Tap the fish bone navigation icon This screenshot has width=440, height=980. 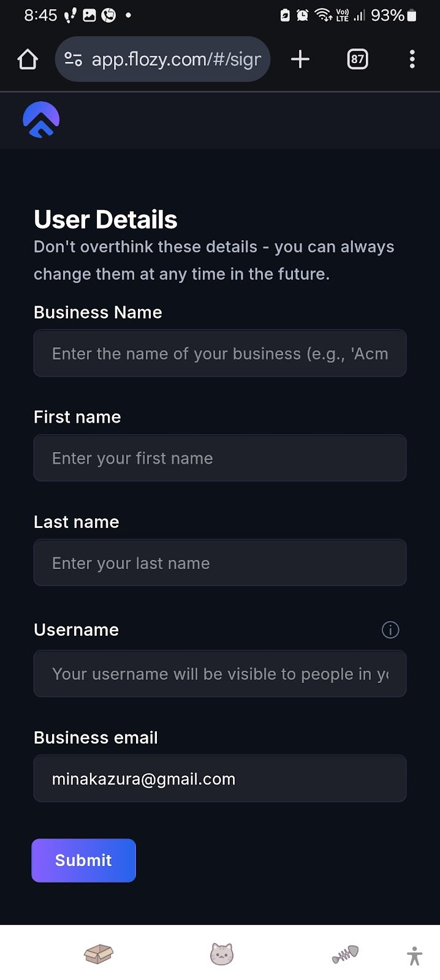coord(345,954)
